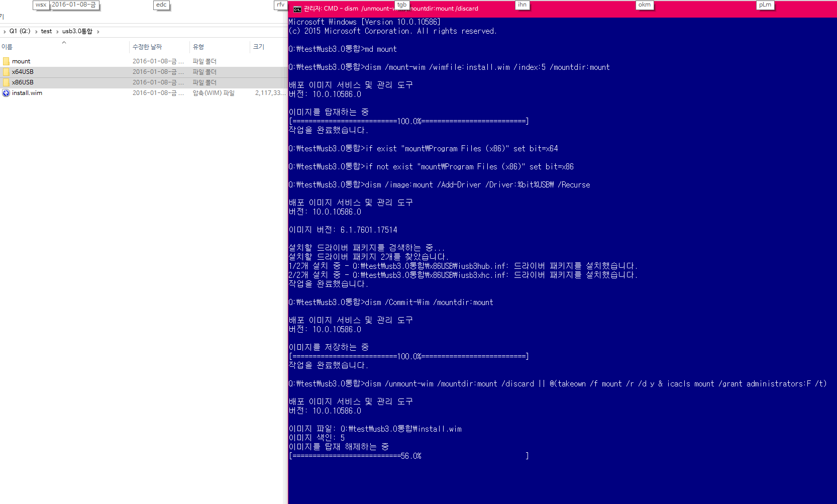Click the dism /Add-Driver command line
This screenshot has width=837, height=504.
[x=439, y=185]
